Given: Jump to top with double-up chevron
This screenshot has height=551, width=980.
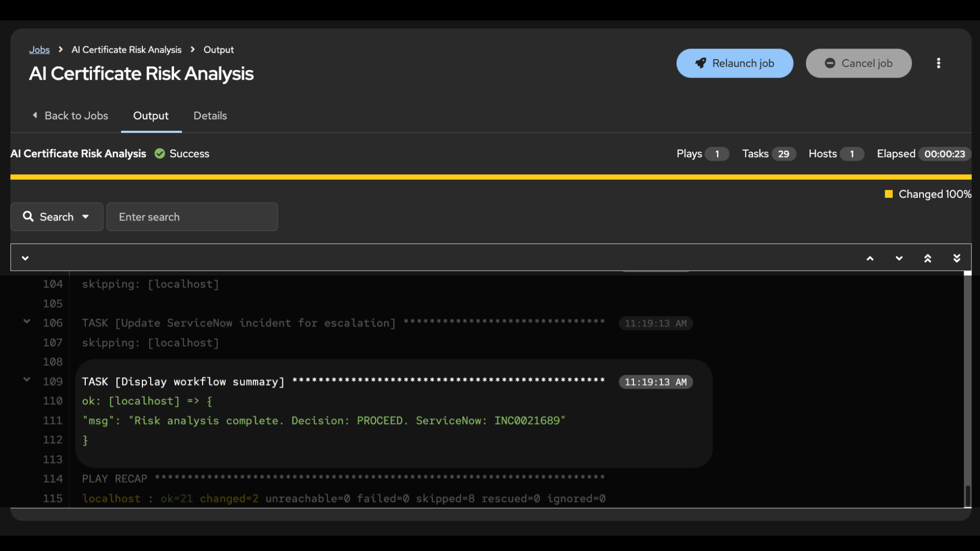Looking at the screenshot, I should click(927, 258).
